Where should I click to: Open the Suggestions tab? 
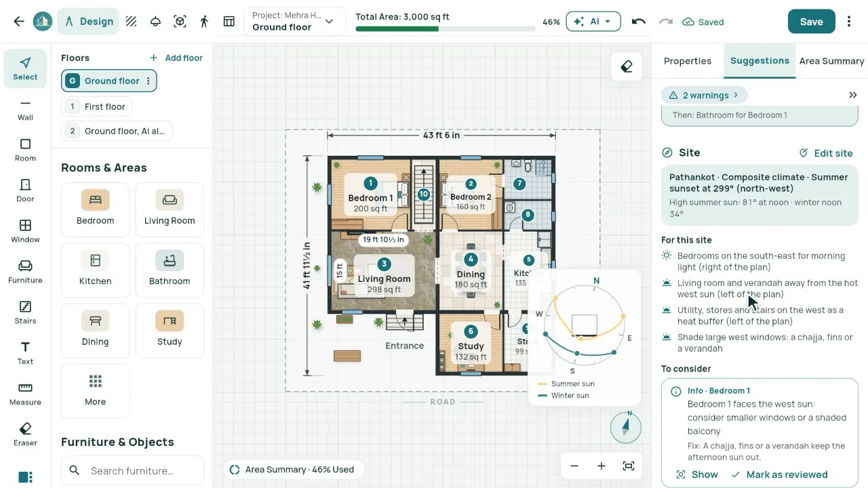click(759, 61)
